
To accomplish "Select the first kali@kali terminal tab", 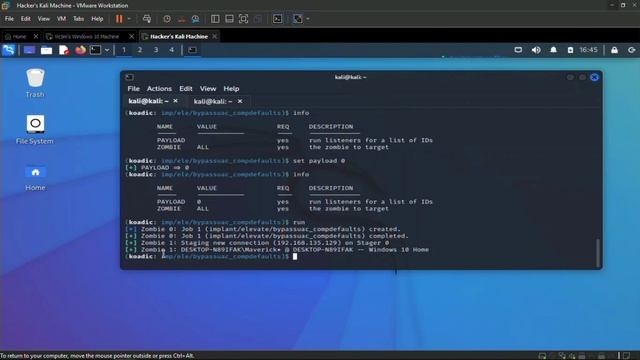I will coord(149,101).
